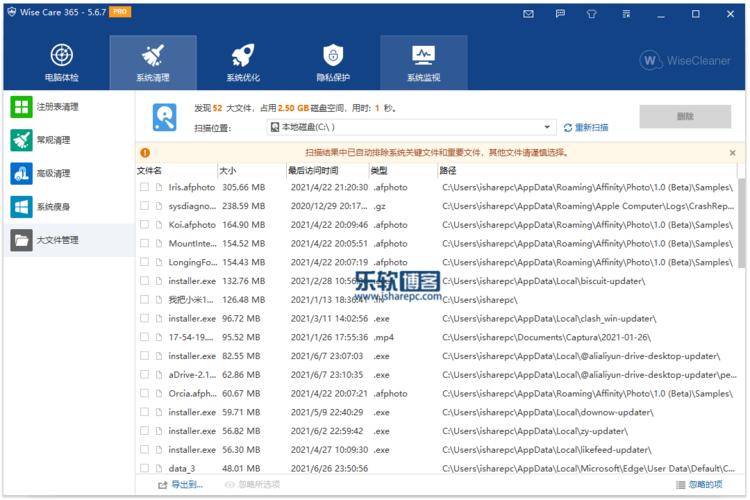Image resolution: width=750 pixels, height=500 pixels.
Task: Check the Koi.afphoto checkbox
Action: [x=144, y=224]
